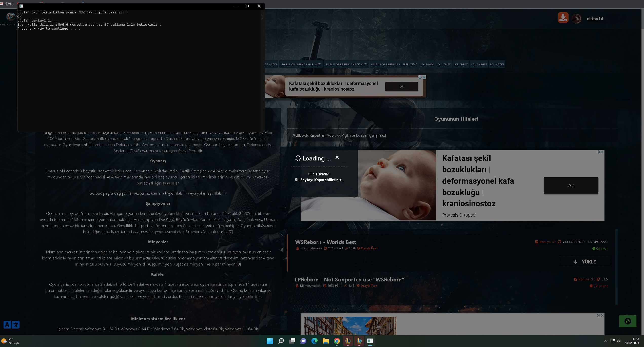Screen dimensions: 644x347
Task: Open the volume tray icon
Action: 618,341
